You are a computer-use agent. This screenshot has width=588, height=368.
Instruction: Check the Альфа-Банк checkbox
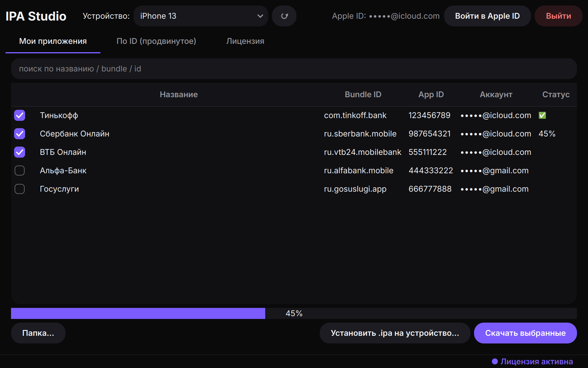coord(20,171)
